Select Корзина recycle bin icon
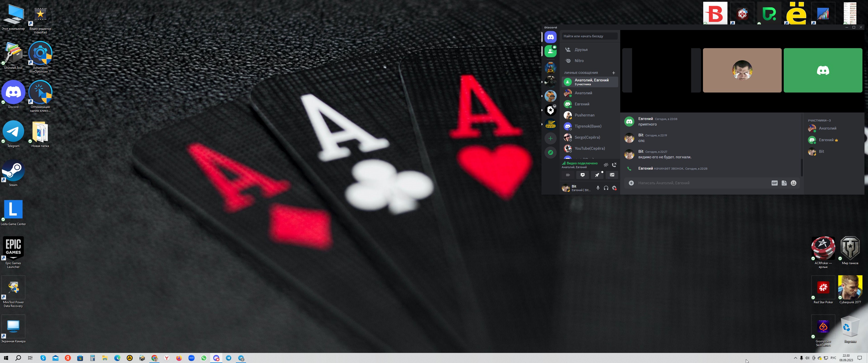 (x=850, y=329)
